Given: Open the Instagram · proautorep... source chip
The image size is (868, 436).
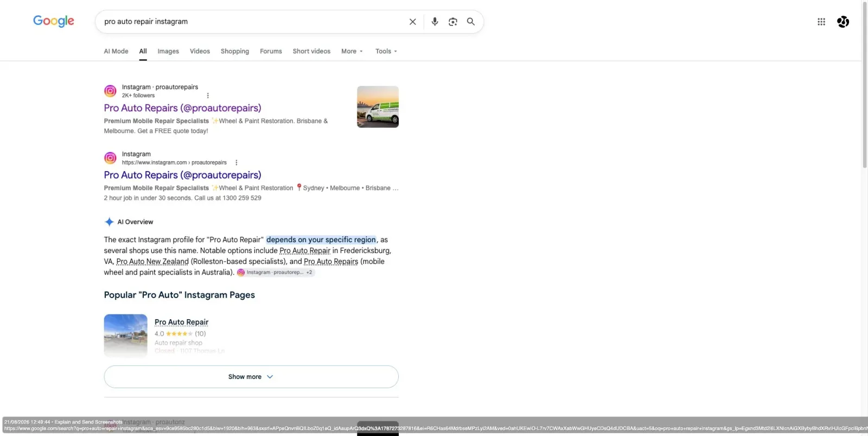Looking at the screenshot, I should (276, 273).
